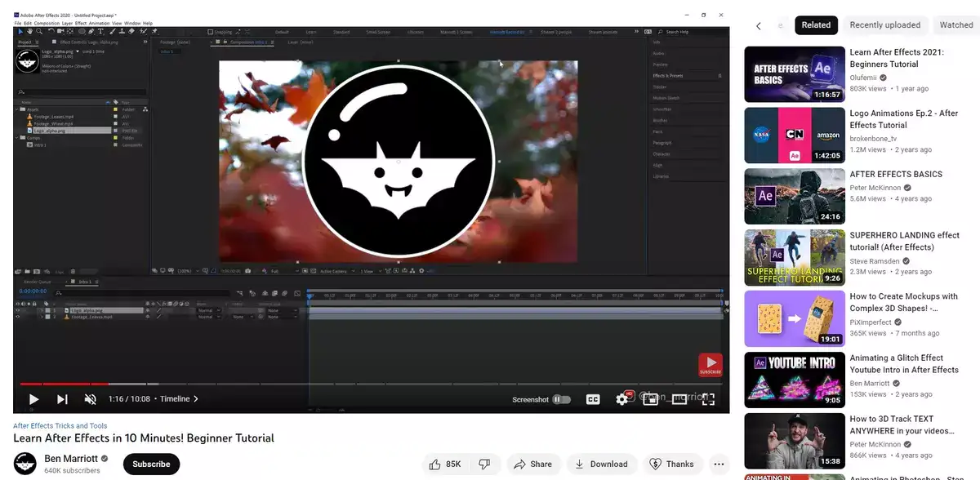Open AFTER EFFECTS BASICS video title
Image resolution: width=980 pixels, height=480 pixels.
[896, 174]
